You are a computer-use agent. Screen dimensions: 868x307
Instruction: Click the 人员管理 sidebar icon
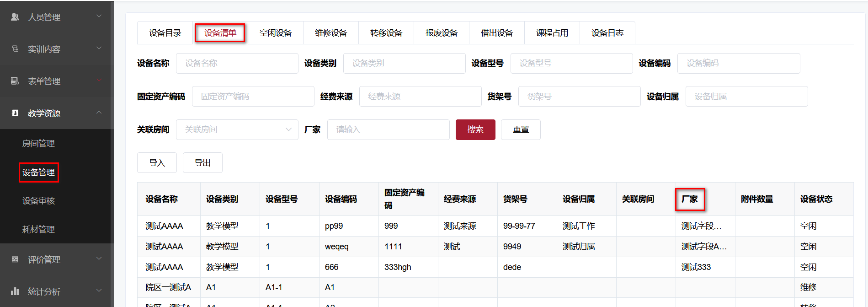pos(15,17)
